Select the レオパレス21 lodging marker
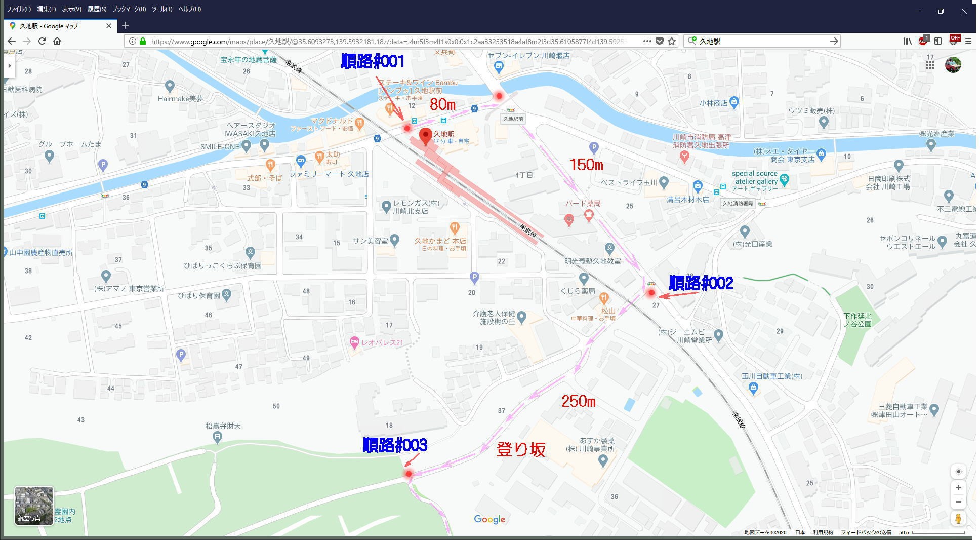 click(x=354, y=342)
